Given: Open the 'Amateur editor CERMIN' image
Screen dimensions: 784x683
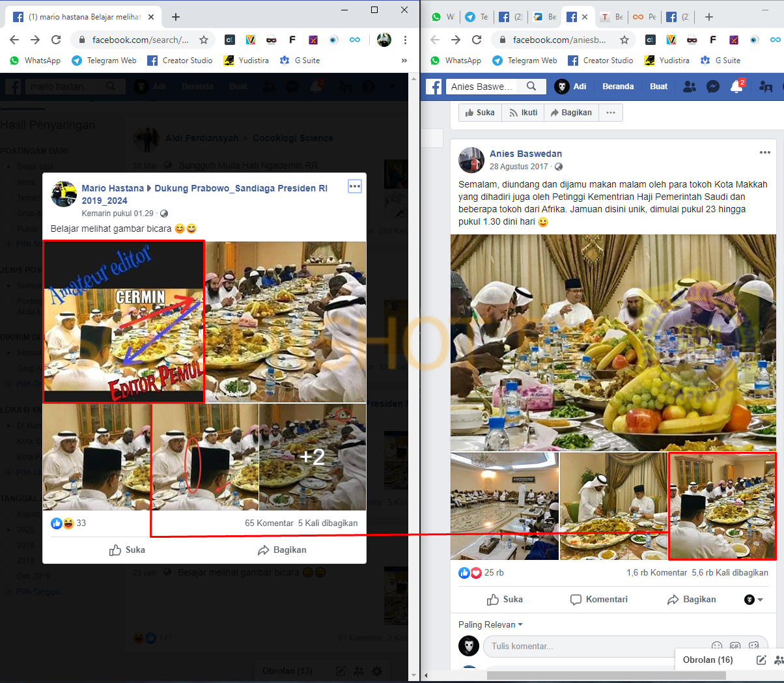Looking at the screenshot, I should (124, 322).
